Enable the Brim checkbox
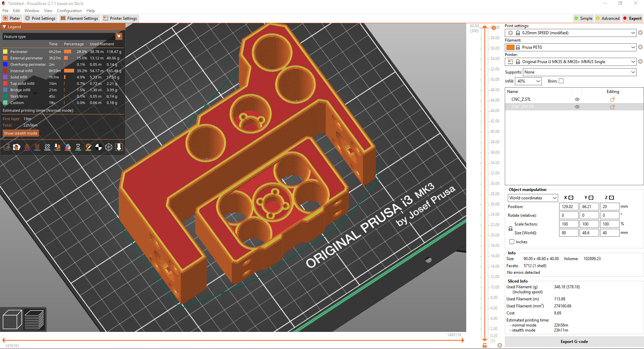Viewport: 644px width, 349px height. (561, 81)
